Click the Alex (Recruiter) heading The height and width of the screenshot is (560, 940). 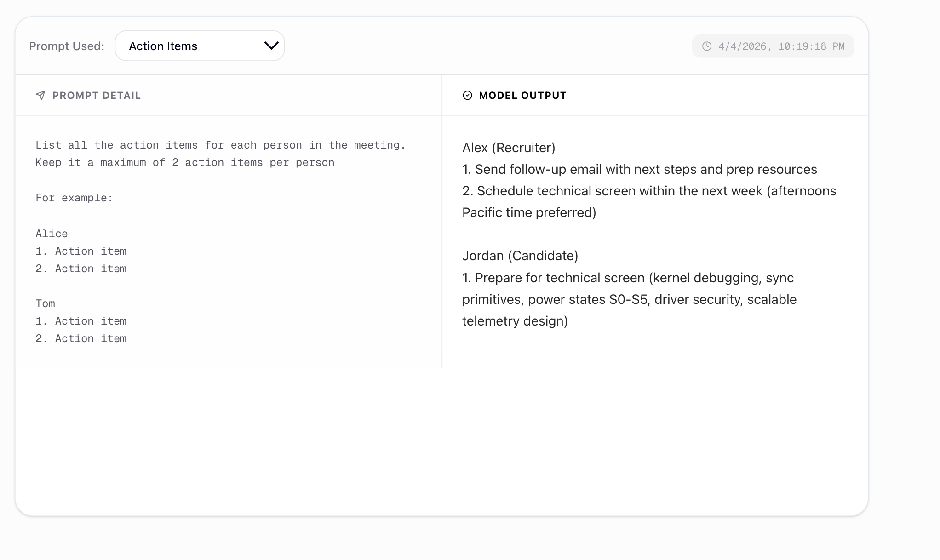509,148
